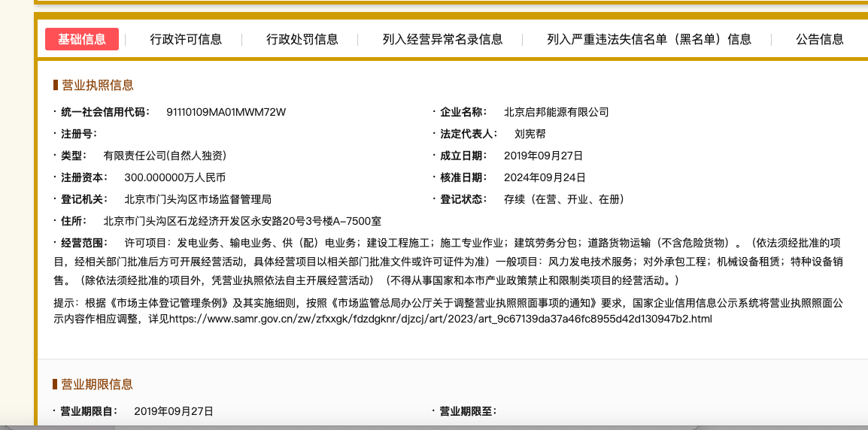This screenshot has height=430, width=868.
Task: Click the 住所 label
Action: pyautogui.click(x=73, y=221)
